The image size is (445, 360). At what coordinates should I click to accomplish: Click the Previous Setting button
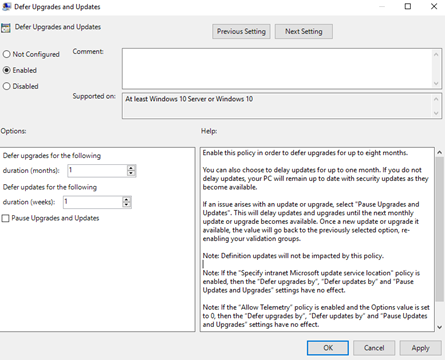pos(241,31)
